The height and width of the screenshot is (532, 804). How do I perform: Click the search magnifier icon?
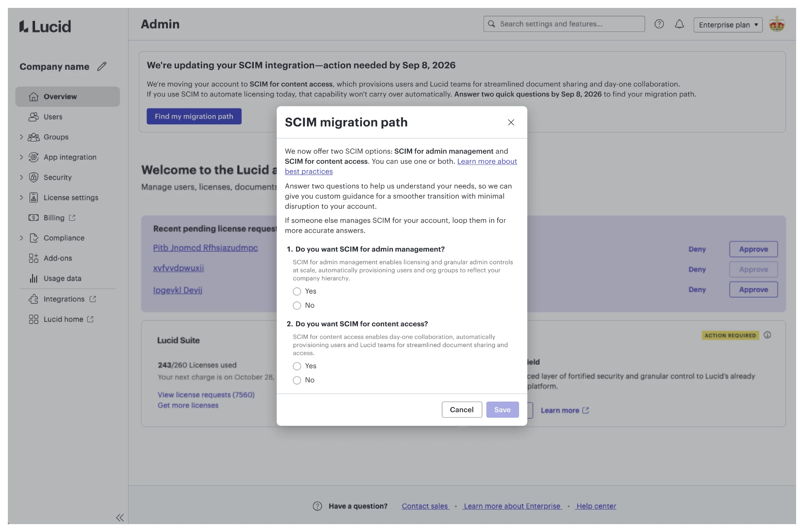pos(491,24)
